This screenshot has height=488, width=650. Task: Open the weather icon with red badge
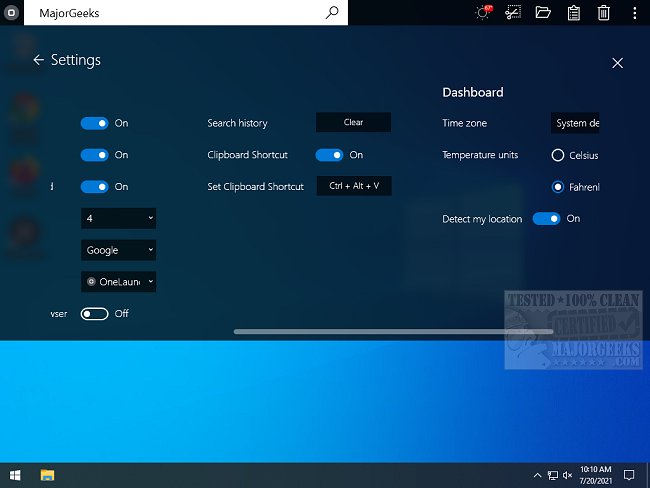(x=483, y=12)
